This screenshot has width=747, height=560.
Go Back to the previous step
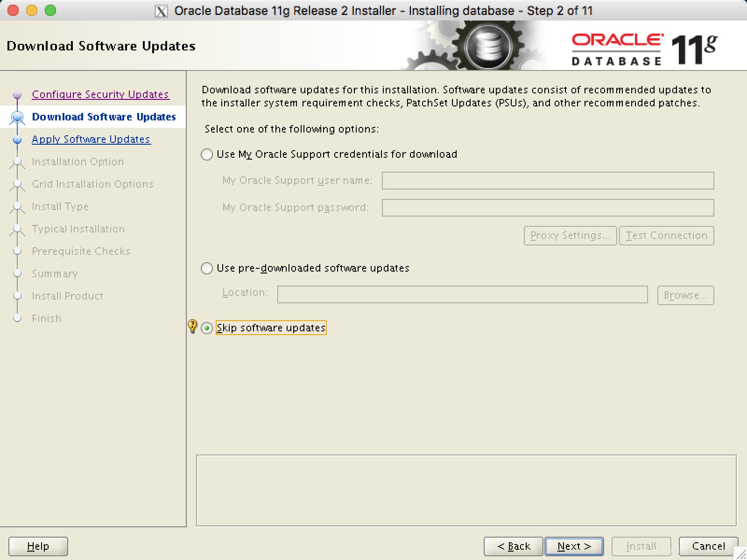point(513,546)
